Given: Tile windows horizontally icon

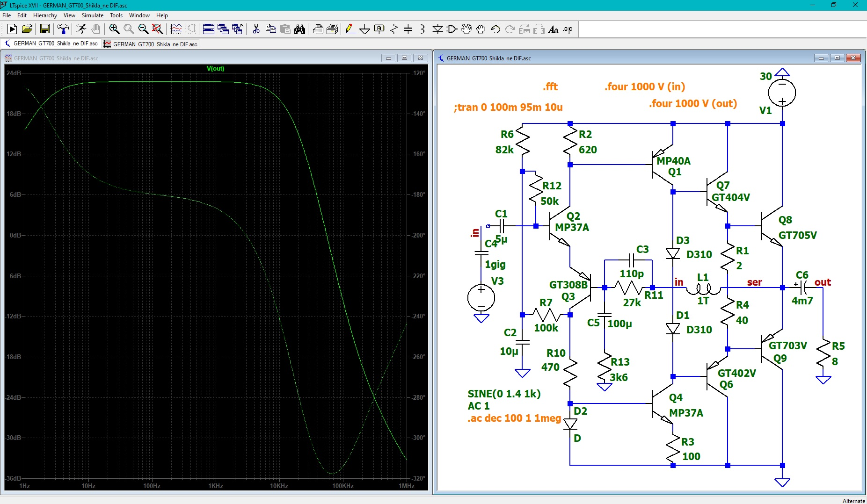Looking at the screenshot, I should 209,29.
